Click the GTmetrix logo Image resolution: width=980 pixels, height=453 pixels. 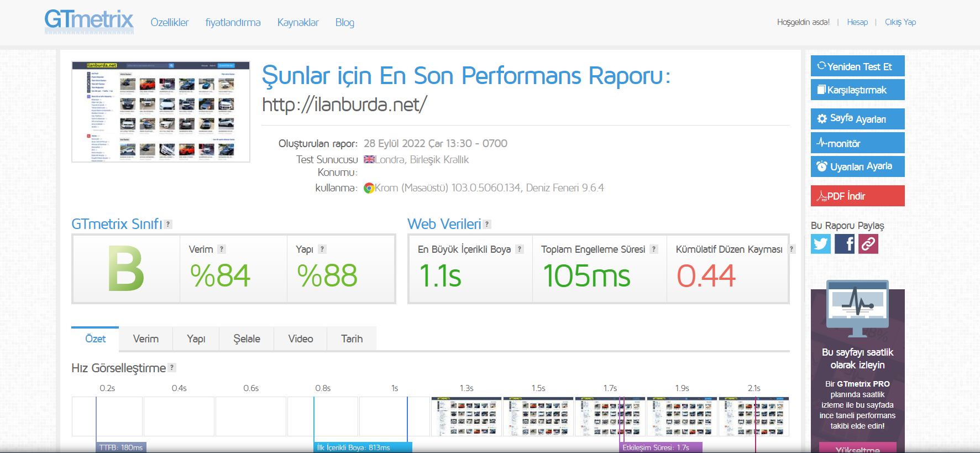pyautogui.click(x=89, y=22)
